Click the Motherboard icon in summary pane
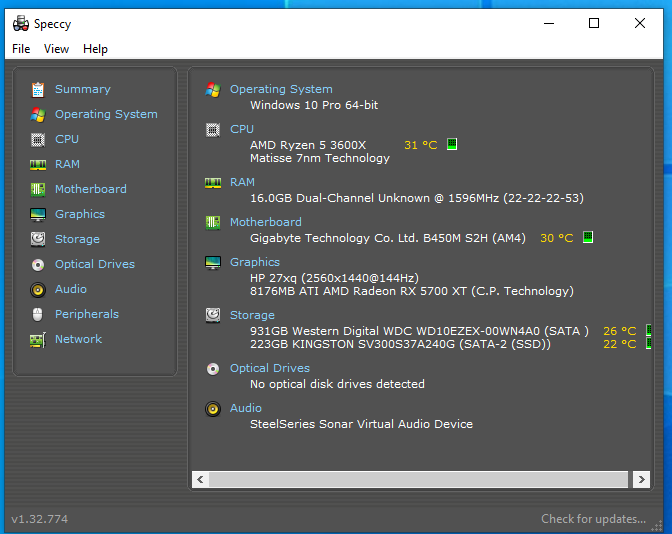This screenshot has height=534, width=672. [213, 222]
